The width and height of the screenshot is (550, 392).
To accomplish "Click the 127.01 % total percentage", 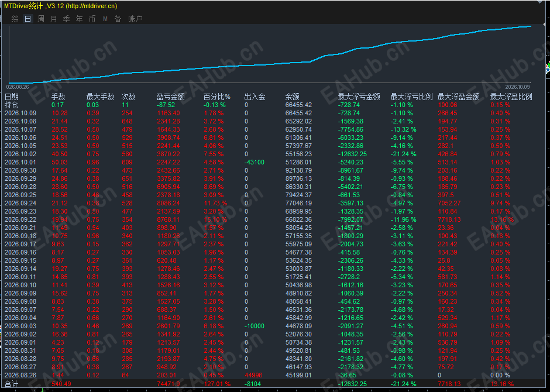I will (x=217, y=384).
